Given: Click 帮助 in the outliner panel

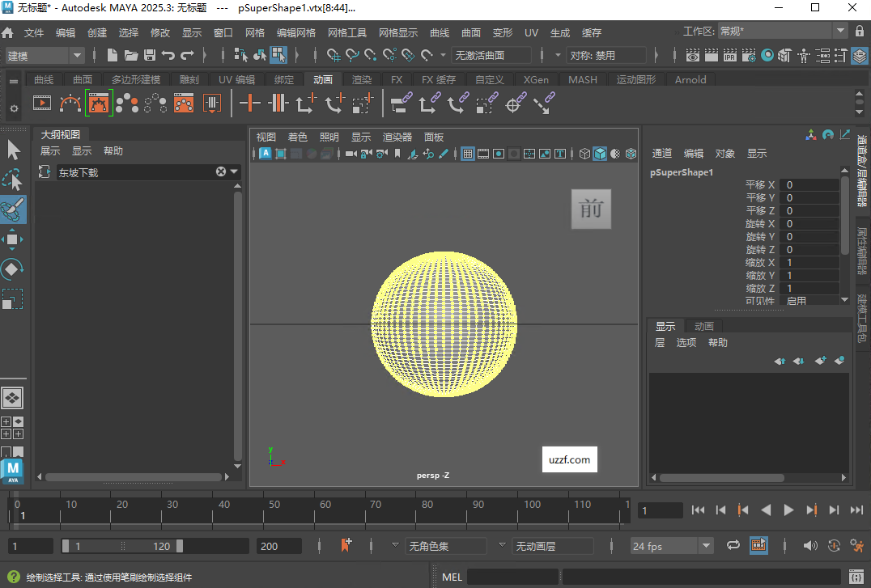Looking at the screenshot, I should tap(113, 150).
